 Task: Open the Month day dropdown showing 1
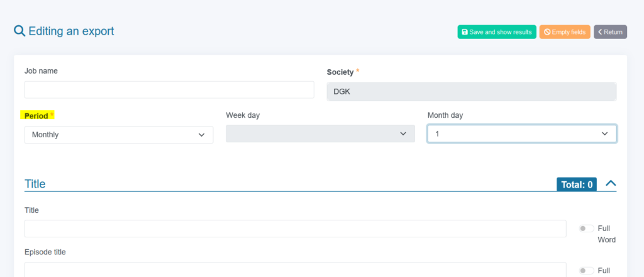point(522,133)
